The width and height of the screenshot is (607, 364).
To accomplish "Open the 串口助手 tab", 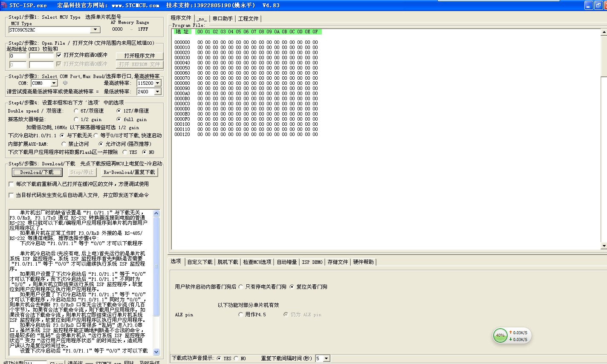I will (x=223, y=19).
